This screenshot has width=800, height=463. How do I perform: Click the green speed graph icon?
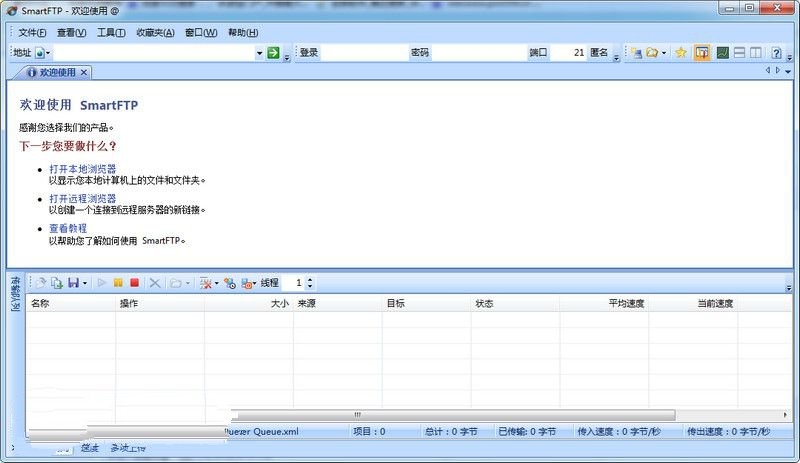(722, 53)
